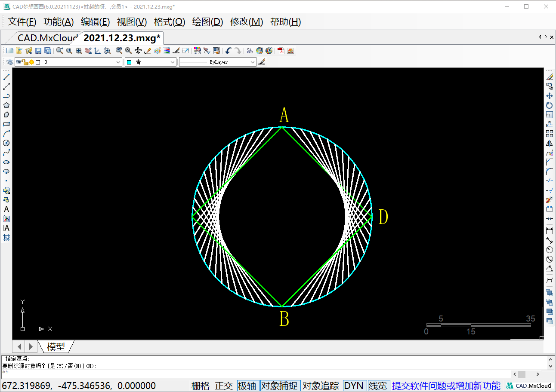556x392 pixels.
Task: Click the cyan color swatch
Action: (x=129, y=62)
